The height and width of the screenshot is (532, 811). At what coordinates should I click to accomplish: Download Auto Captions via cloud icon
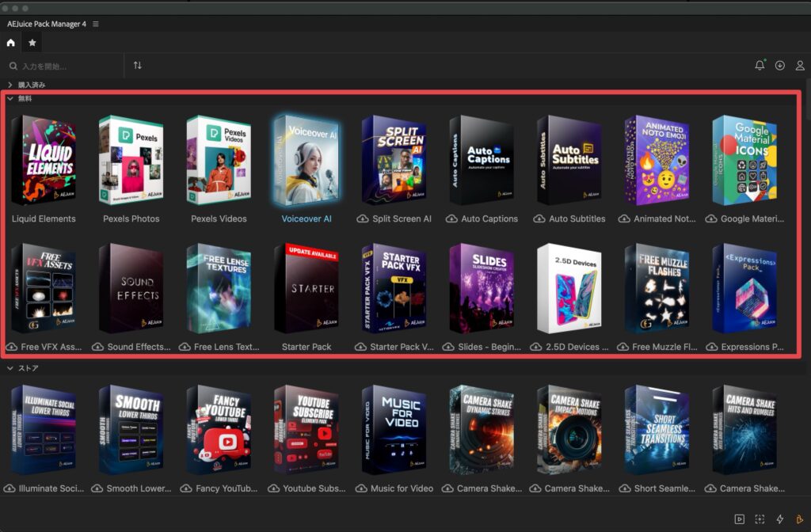(x=451, y=218)
